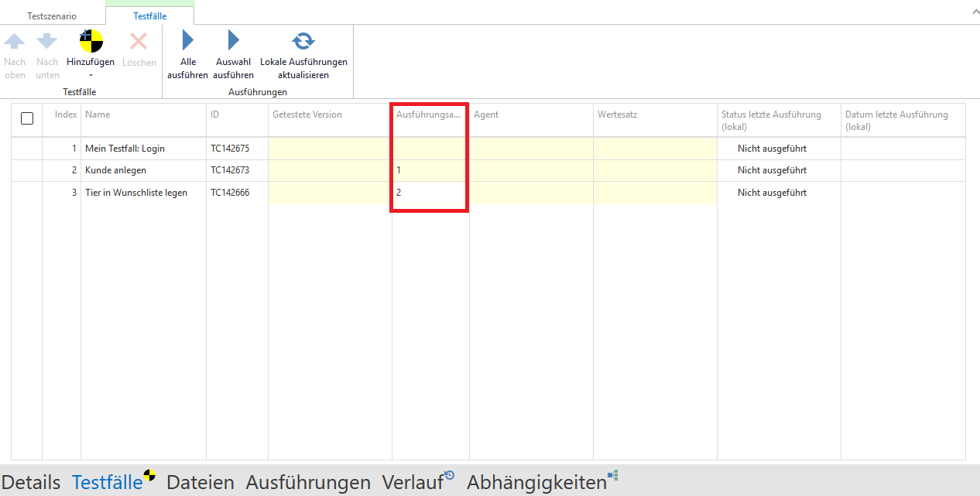Open the Details bottom tab
The width and height of the screenshot is (980, 496).
point(31,482)
